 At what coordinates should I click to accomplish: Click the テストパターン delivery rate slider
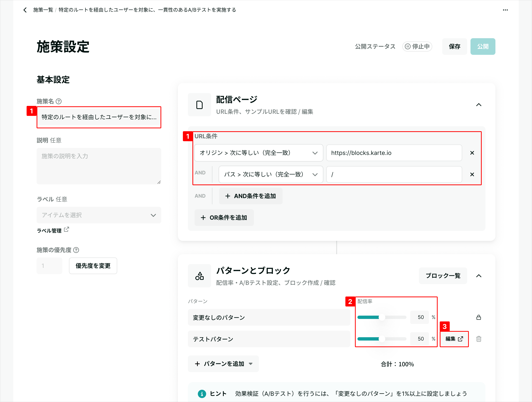382,339
